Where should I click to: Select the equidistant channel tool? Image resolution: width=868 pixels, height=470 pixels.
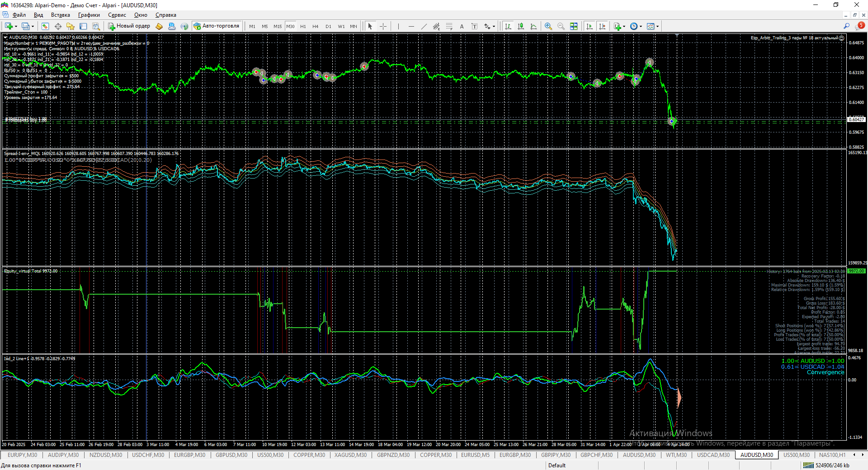(x=436, y=26)
